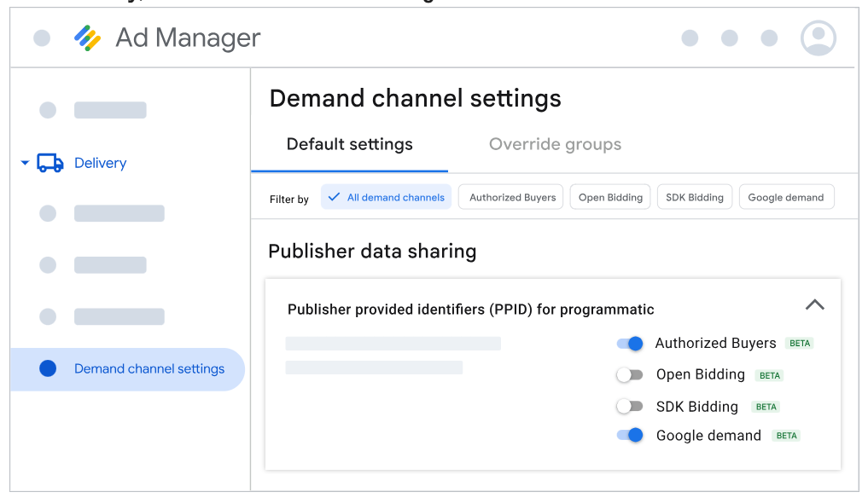Filter by Open Bidding chip
The width and height of the screenshot is (868, 498).
point(610,197)
